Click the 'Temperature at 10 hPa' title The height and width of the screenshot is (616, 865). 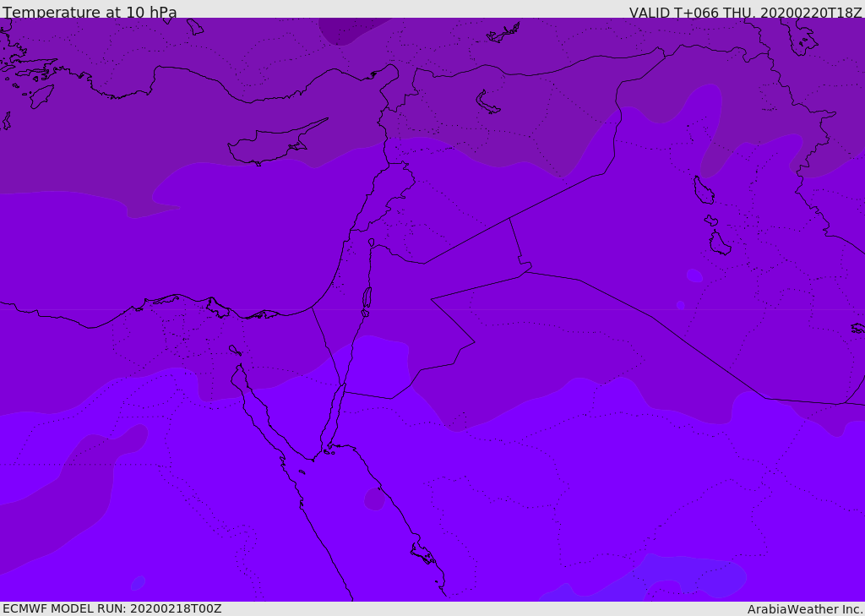[90, 12]
